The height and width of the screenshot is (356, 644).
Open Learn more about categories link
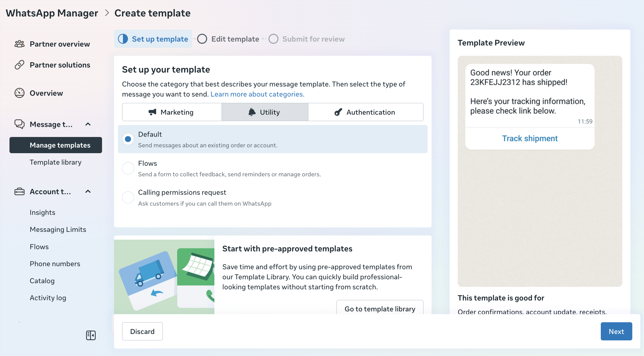pyautogui.click(x=257, y=94)
